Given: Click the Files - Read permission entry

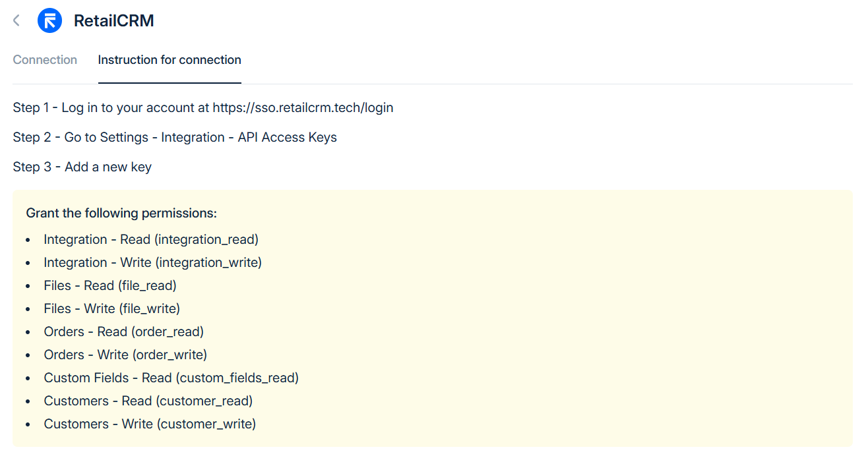Looking at the screenshot, I should click(110, 285).
